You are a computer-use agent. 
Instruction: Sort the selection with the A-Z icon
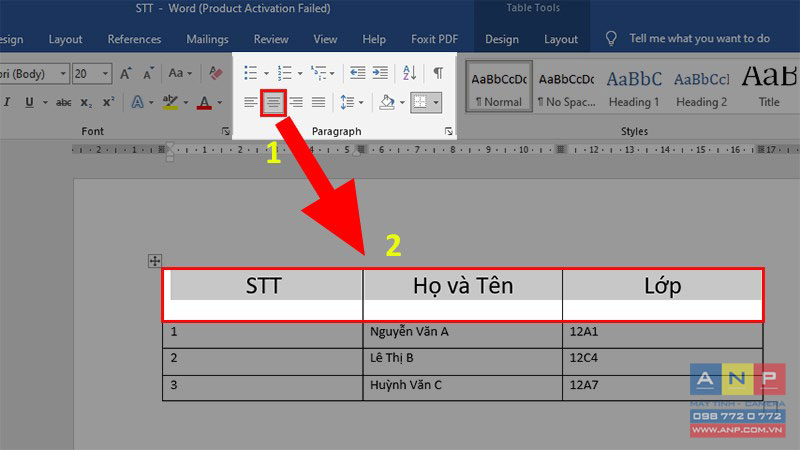pos(409,73)
